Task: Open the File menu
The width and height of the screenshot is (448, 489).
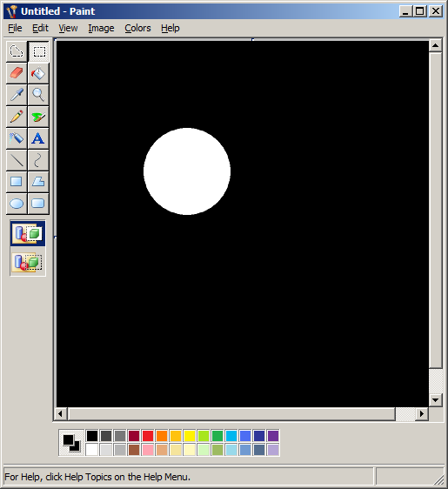Action: click(15, 28)
